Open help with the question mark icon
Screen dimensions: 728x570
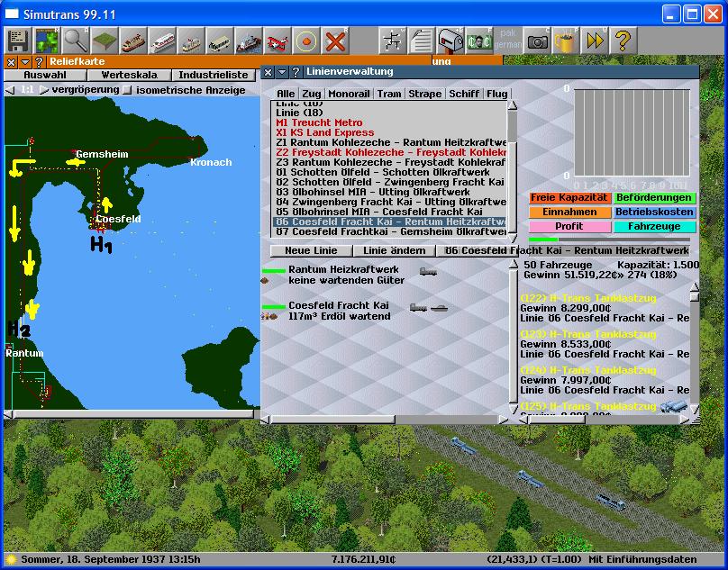pos(623,41)
